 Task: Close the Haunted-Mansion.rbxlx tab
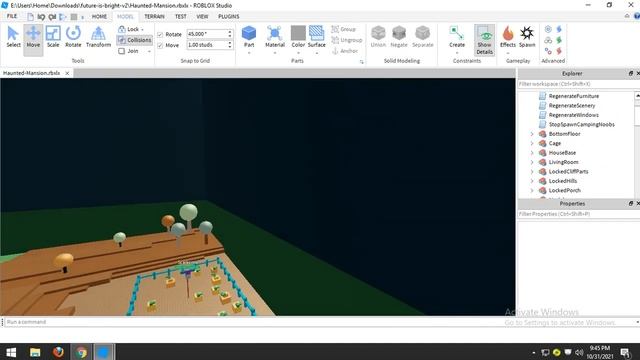point(67,73)
